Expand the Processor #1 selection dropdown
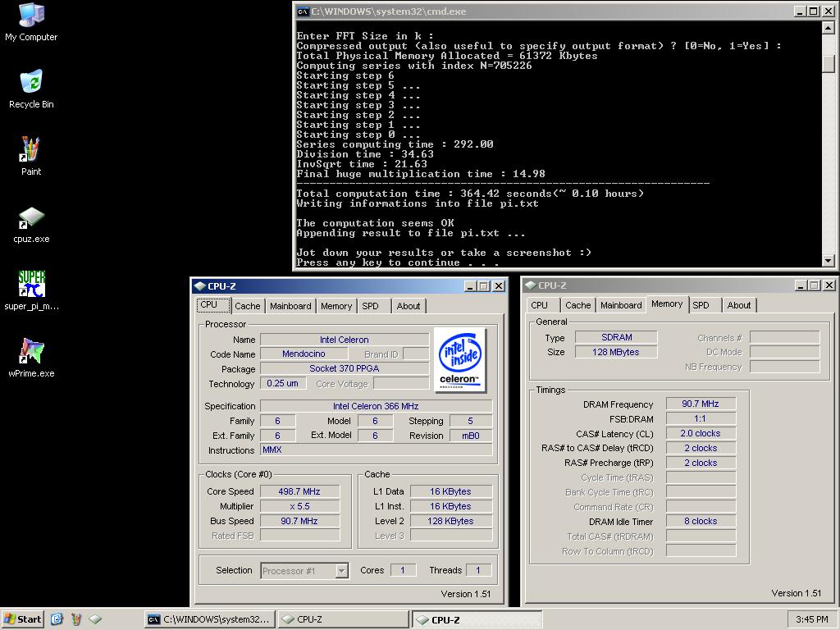Image resolution: width=840 pixels, height=630 pixels. (342, 571)
